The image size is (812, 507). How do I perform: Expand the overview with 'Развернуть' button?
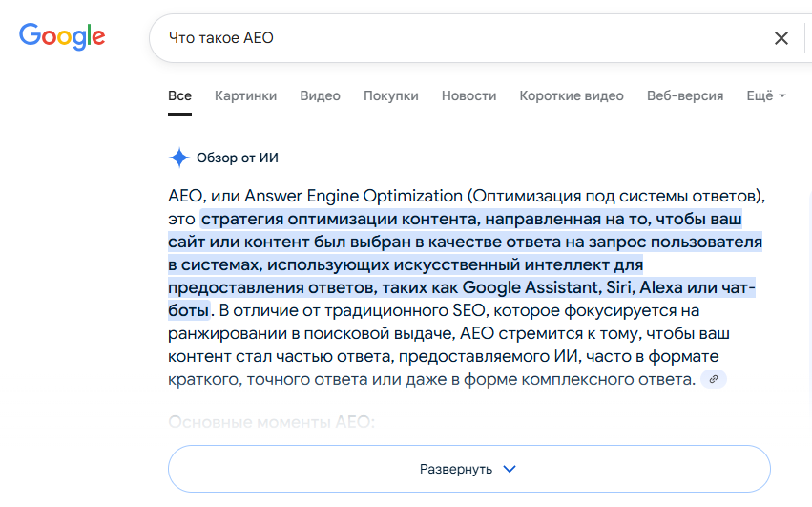point(469,469)
